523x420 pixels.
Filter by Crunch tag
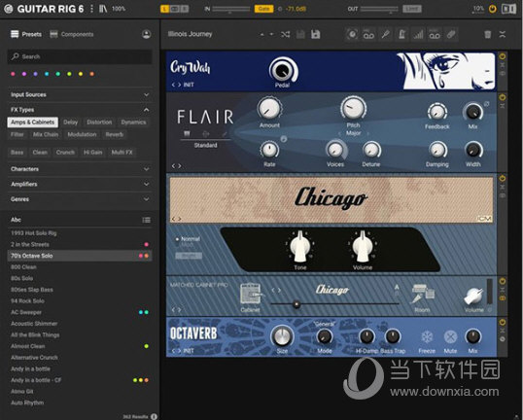coord(65,152)
